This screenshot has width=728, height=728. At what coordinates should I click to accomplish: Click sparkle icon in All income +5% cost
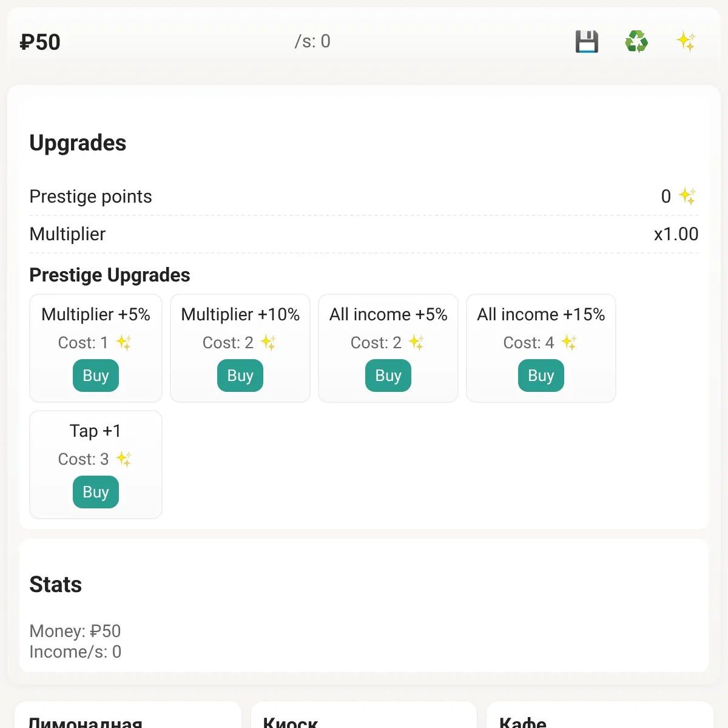[x=416, y=343]
